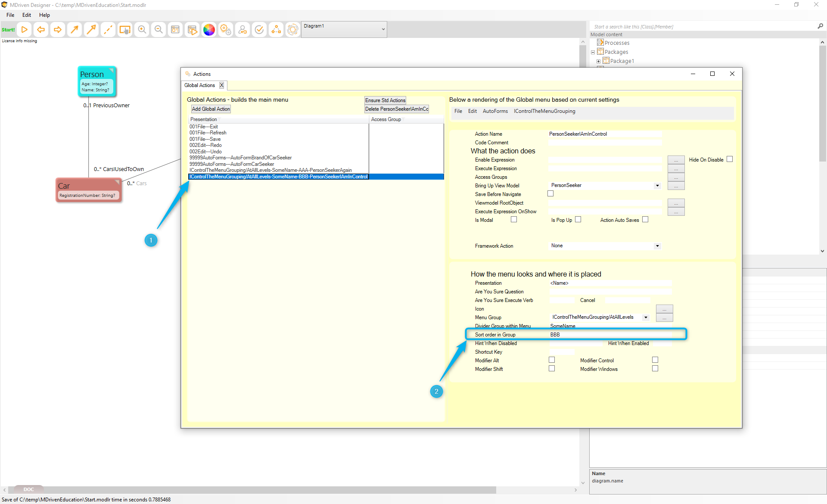
Task: Click the checkmark validation toolbar icon
Action: click(259, 30)
